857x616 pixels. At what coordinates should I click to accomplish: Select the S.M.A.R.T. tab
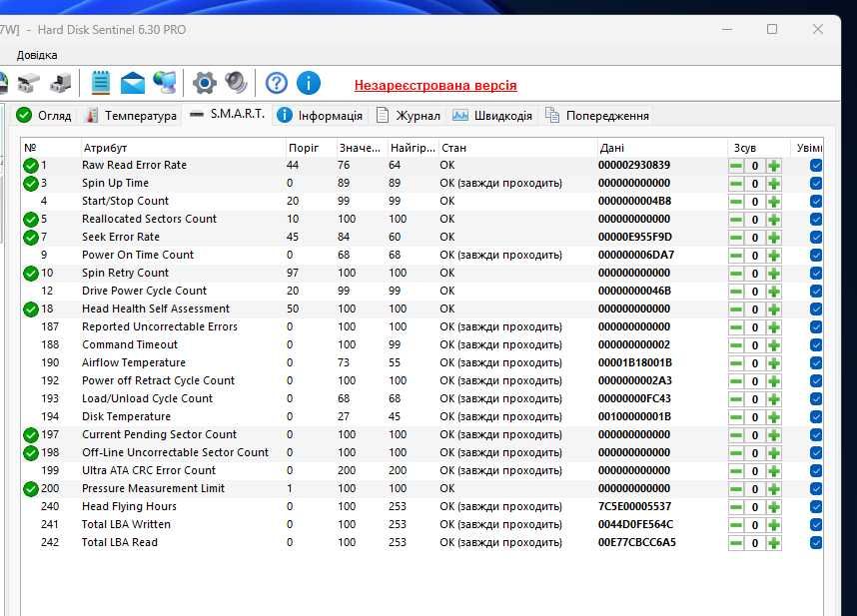click(x=228, y=114)
